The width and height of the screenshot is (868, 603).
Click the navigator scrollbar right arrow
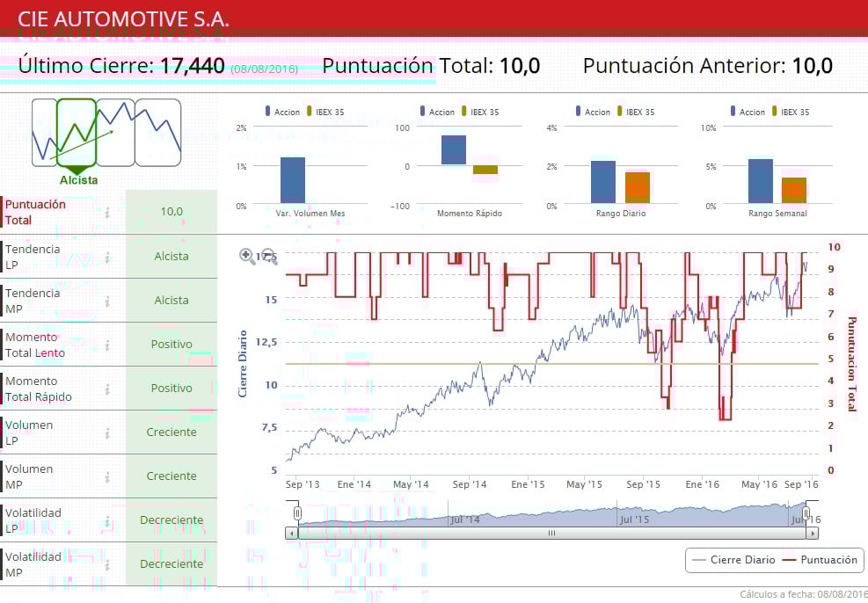812,534
